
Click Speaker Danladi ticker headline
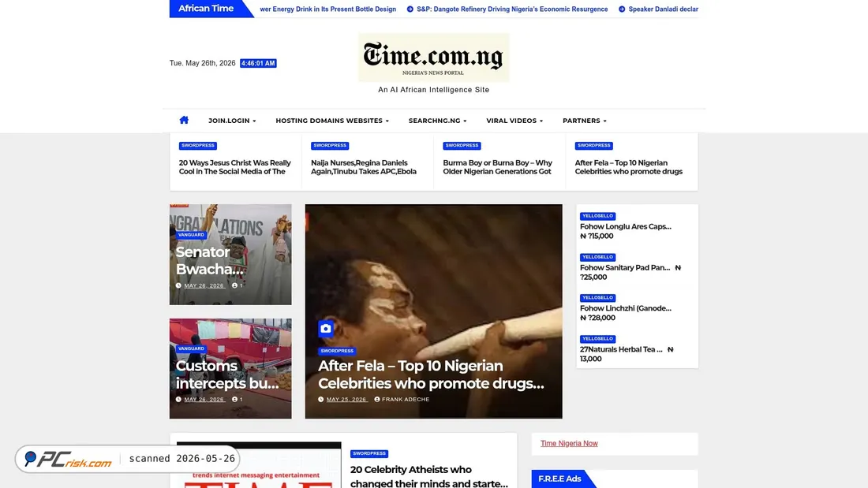pos(663,9)
